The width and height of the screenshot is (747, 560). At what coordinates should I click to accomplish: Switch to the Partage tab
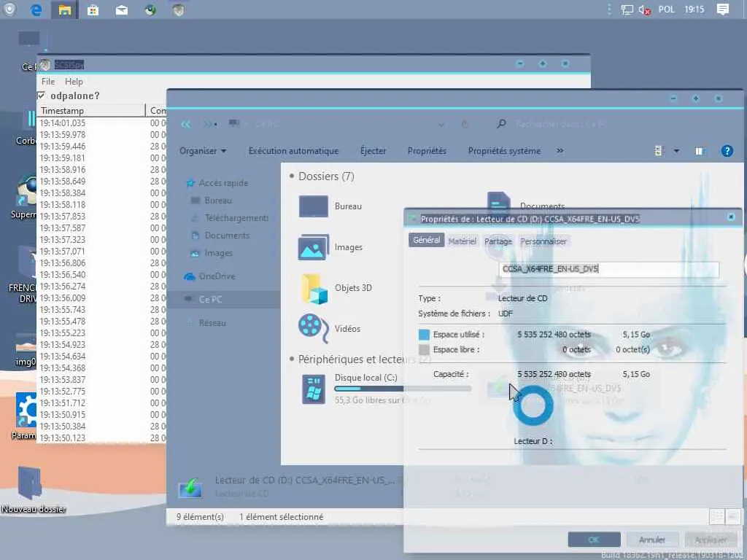(498, 241)
